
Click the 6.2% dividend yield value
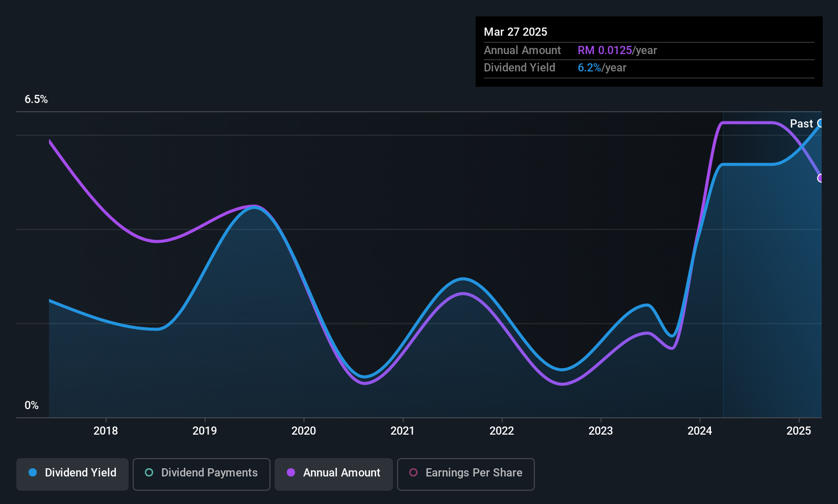coord(589,67)
